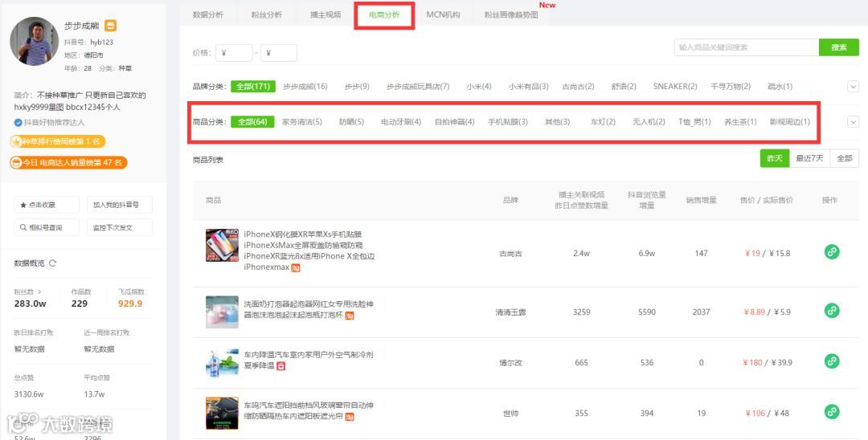Filter by brand 小米(4)
This screenshot has height=440, width=868.
click(479, 87)
